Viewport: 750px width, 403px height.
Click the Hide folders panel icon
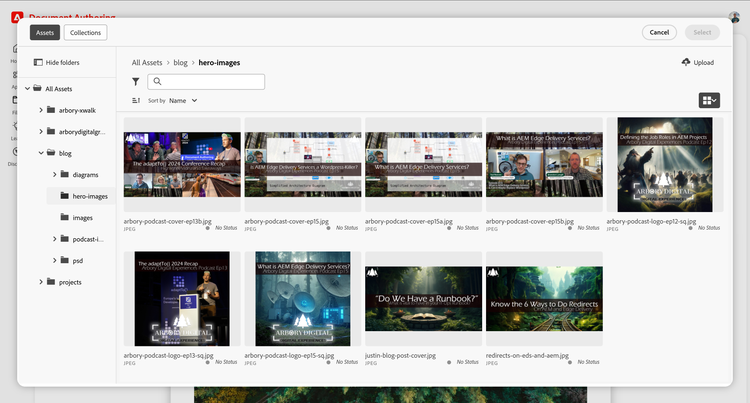(37, 62)
